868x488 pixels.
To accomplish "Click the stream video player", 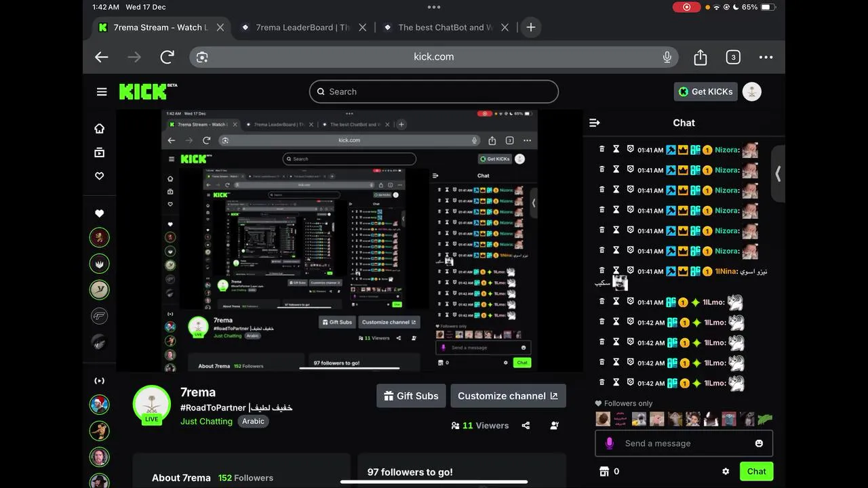I will 349,241.
